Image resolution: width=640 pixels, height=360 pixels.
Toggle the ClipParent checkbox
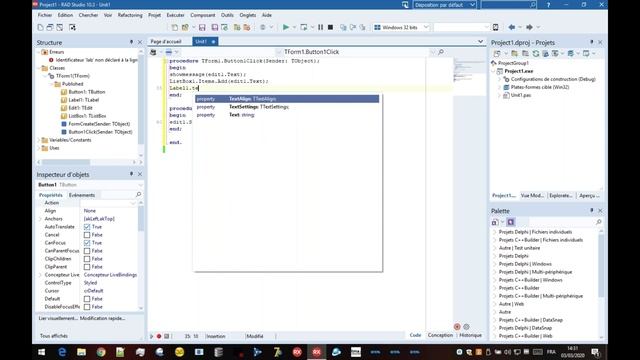coord(87,267)
